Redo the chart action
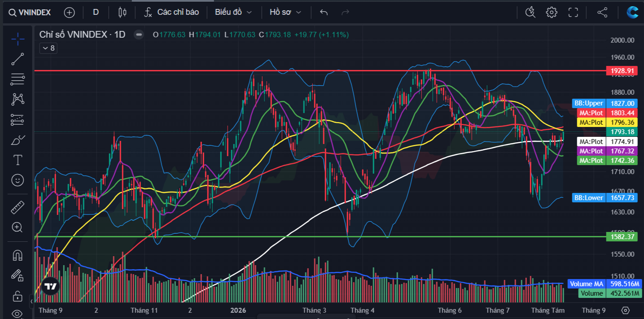Screen dimensions: 644x319 click(x=345, y=12)
